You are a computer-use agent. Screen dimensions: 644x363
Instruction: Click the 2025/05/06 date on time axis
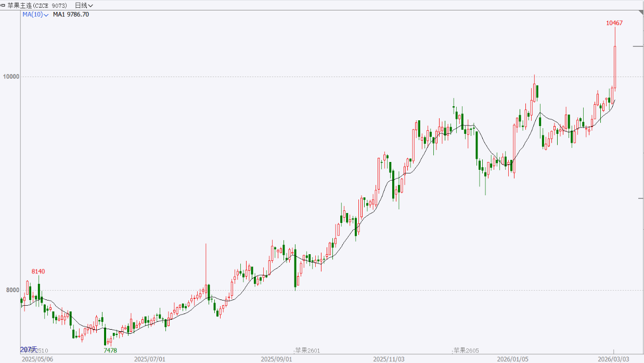37,359
